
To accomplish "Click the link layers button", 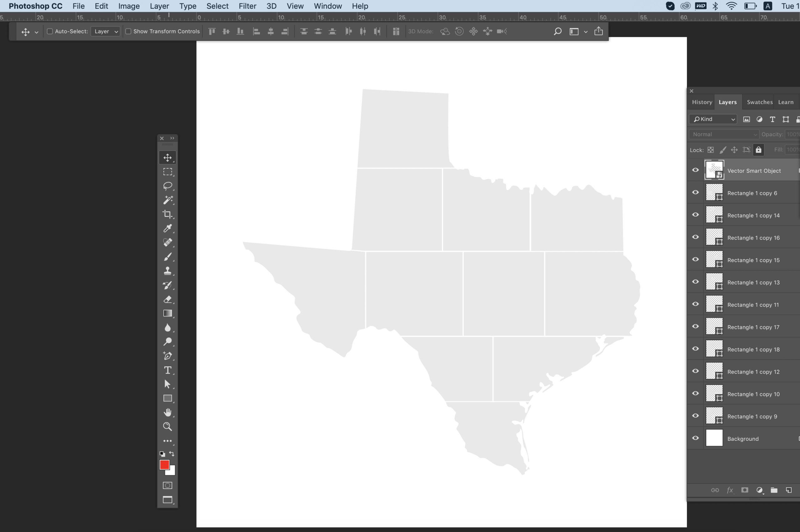I will pos(715,490).
